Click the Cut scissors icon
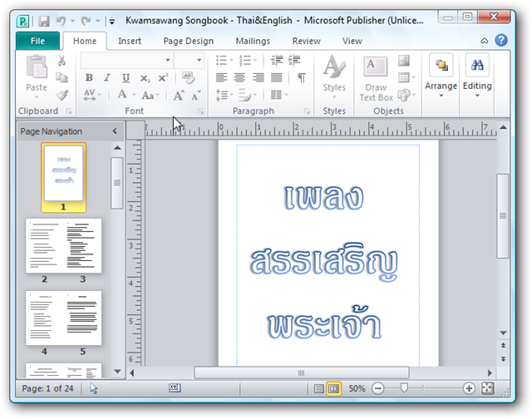Screen dimensions: 532x419 pyautogui.click(x=62, y=61)
